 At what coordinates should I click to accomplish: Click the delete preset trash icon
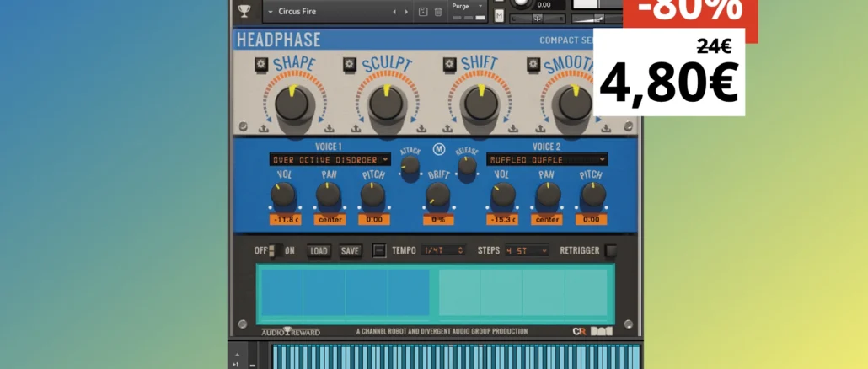pyautogui.click(x=438, y=12)
